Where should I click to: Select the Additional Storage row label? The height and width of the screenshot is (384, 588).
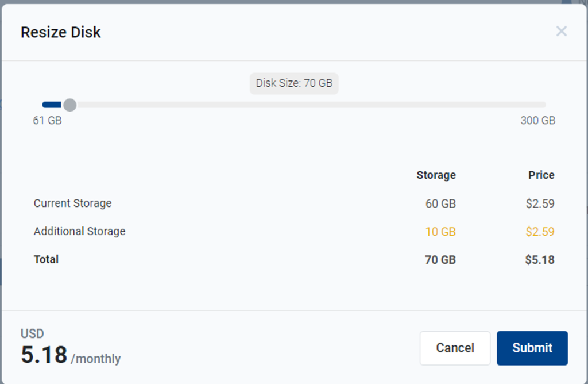79,231
